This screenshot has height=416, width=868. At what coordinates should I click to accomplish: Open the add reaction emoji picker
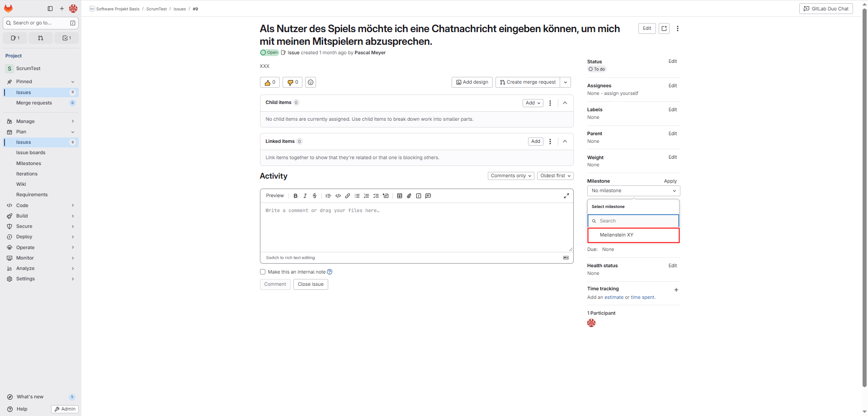(311, 82)
